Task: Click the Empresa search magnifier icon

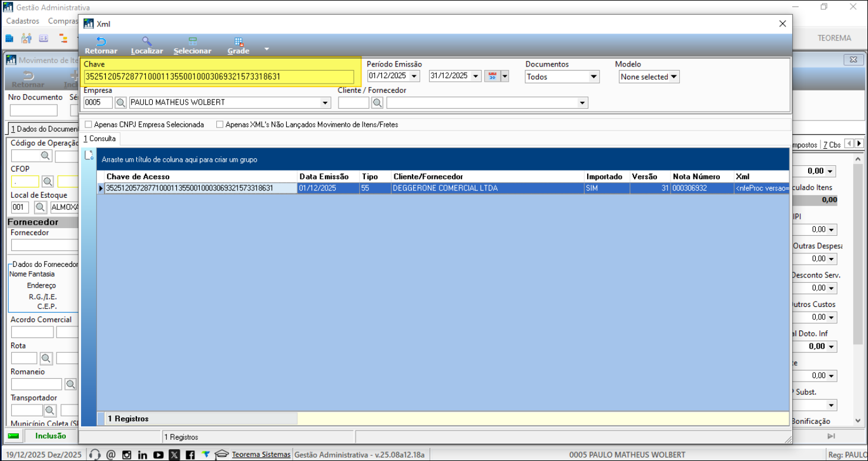Action: coord(120,103)
